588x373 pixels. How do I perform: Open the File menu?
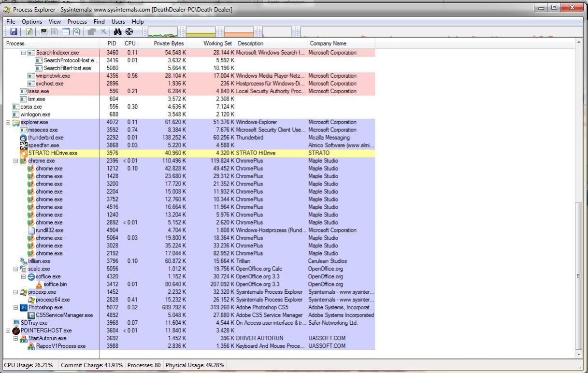click(11, 22)
